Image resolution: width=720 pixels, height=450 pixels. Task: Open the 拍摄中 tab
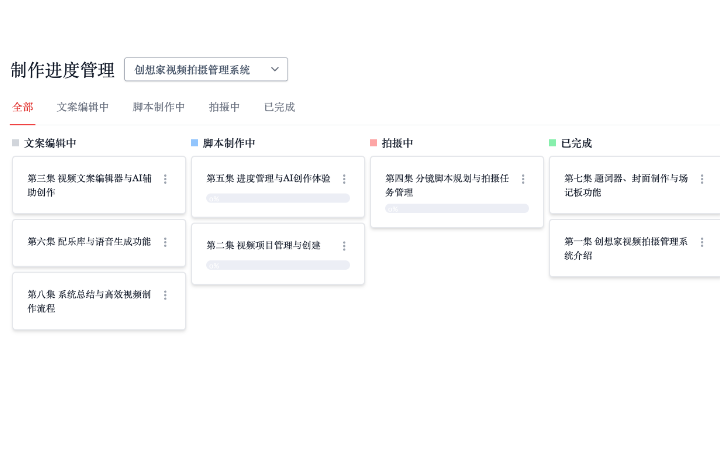tap(224, 107)
